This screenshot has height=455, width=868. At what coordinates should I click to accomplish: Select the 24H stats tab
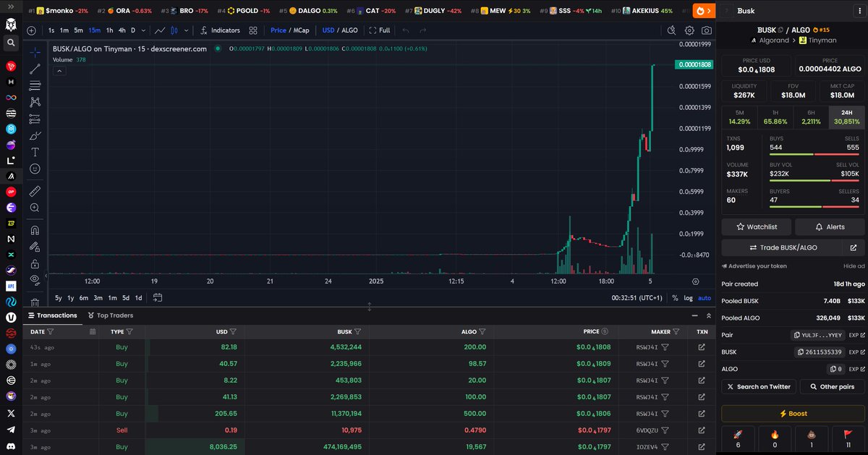pyautogui.click(x=846, y=117)
